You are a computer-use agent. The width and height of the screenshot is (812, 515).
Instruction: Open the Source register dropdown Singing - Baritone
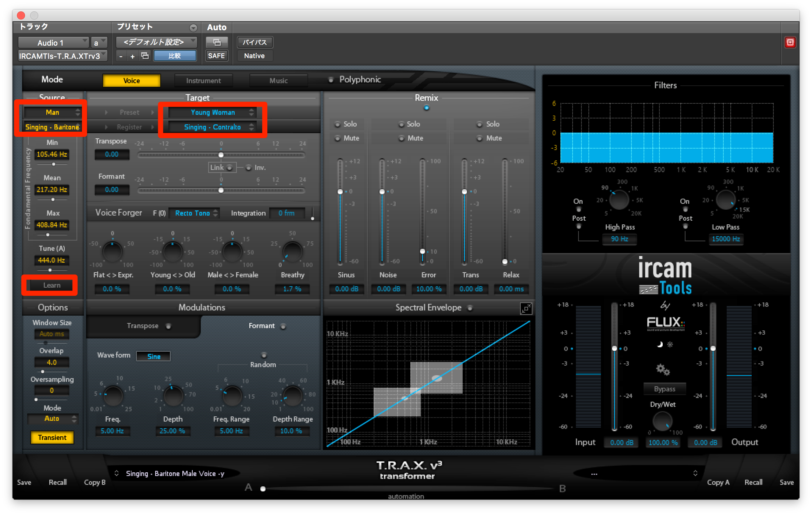point(52,127)
